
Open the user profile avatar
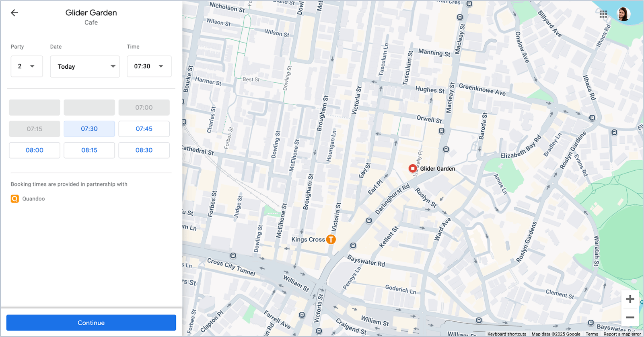click(623, 14)
